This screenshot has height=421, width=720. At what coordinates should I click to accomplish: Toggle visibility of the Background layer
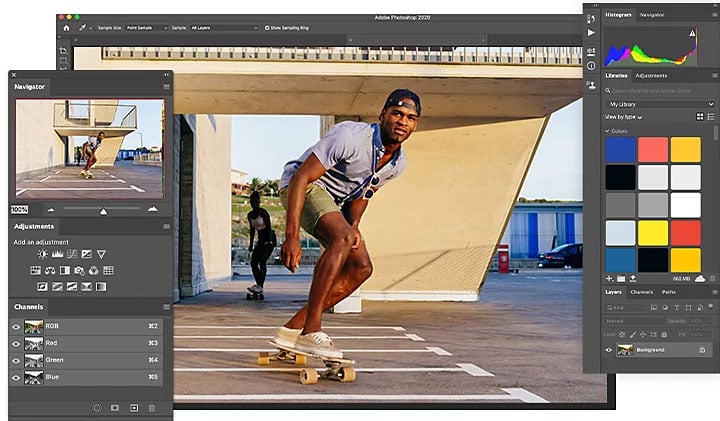[610, 350]
